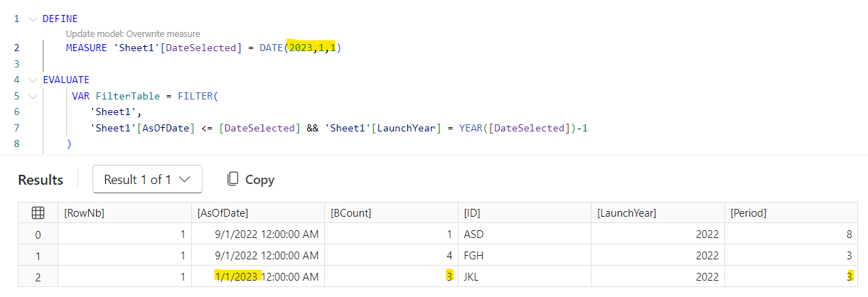Select the [BCount] column header
Screen dimensions: 868x297
(391, 212)
